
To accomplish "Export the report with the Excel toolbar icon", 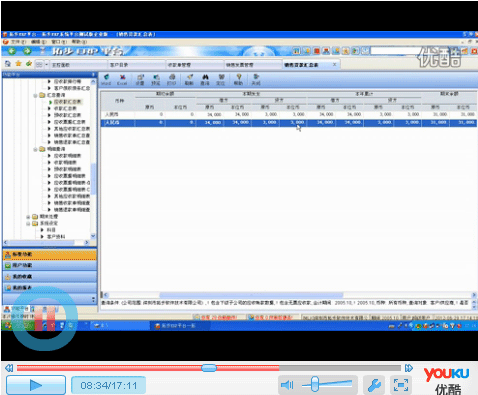I will (x=122, y=80).
